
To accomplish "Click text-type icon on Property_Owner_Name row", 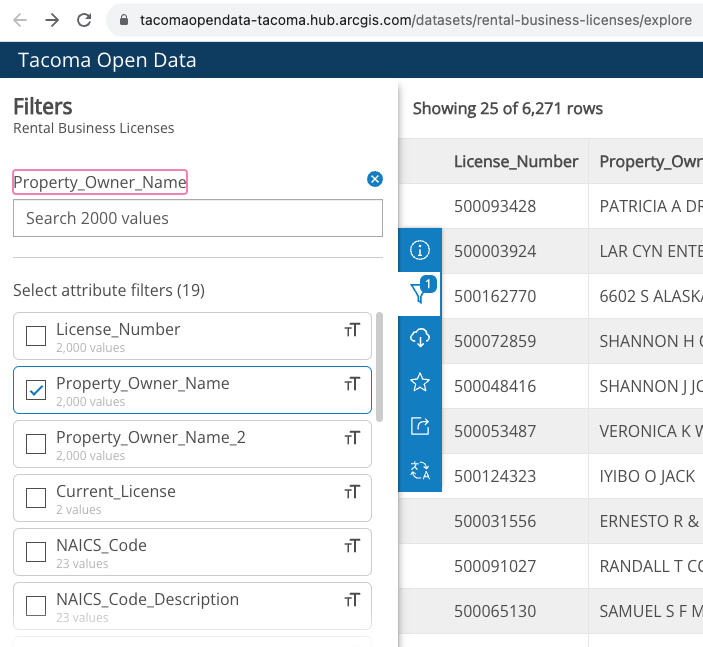I will click(x=352, y=384).
